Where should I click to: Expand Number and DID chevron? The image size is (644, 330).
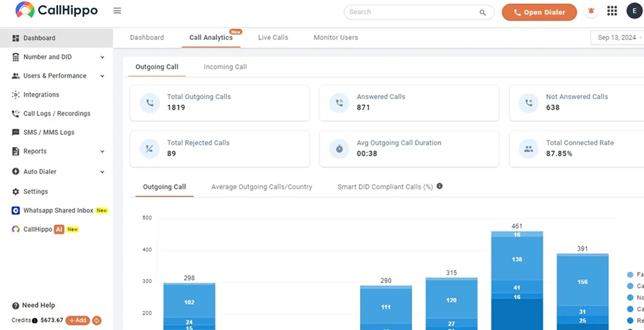[102, 57]
